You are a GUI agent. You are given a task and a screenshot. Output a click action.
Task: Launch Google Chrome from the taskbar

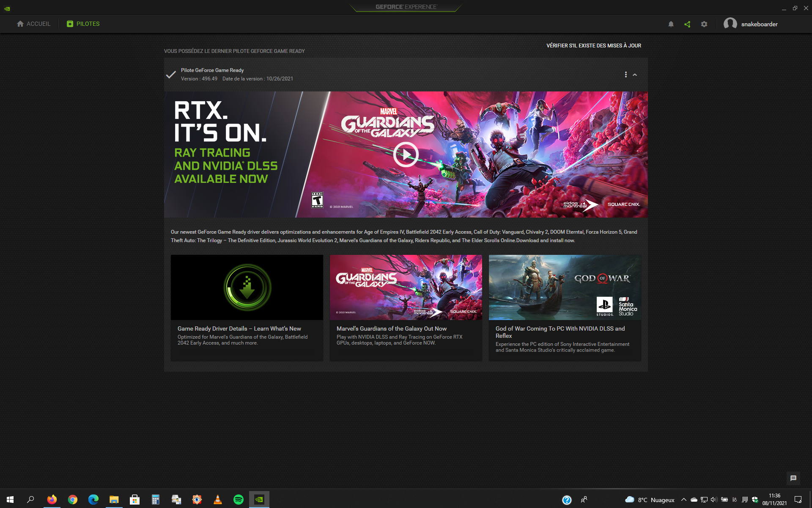point(72,500)
